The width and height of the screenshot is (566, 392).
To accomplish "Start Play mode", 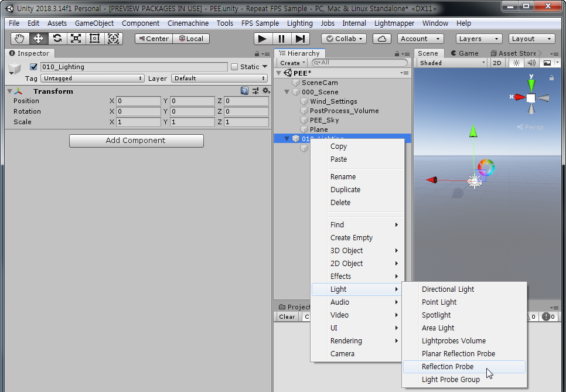I will tap(262, 39).
